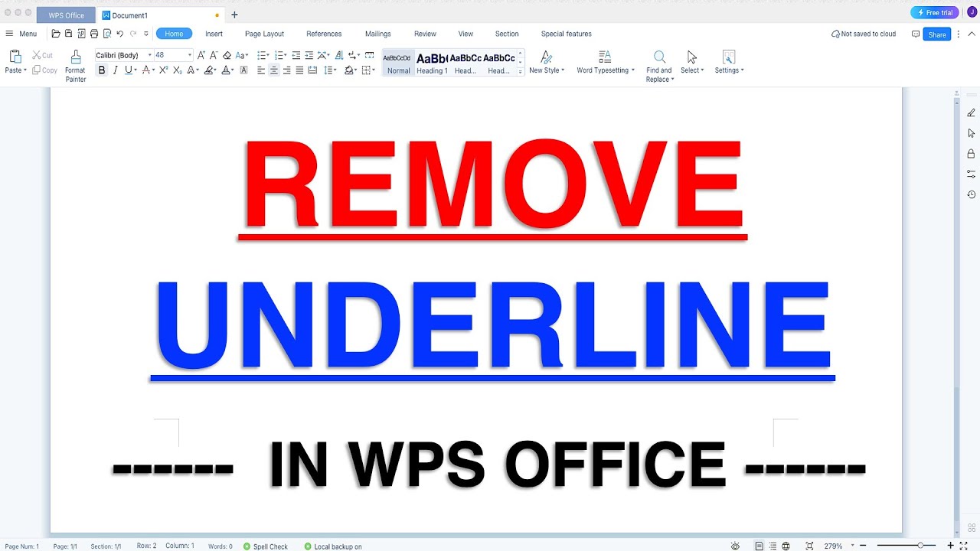Switch to the WPS Office tab
Image resolution: width=980 pixels, height=551 pixels.
(x=66, y=15)
